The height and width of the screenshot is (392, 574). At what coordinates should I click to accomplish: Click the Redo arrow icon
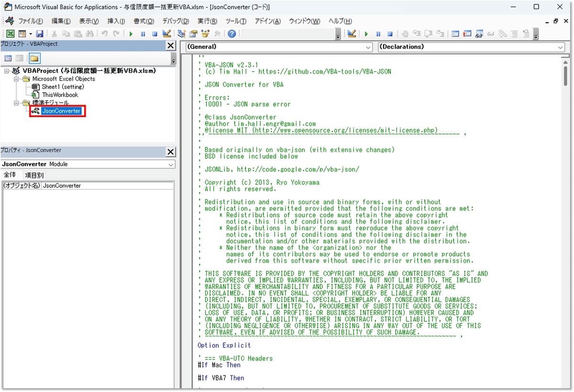(116, 34)
